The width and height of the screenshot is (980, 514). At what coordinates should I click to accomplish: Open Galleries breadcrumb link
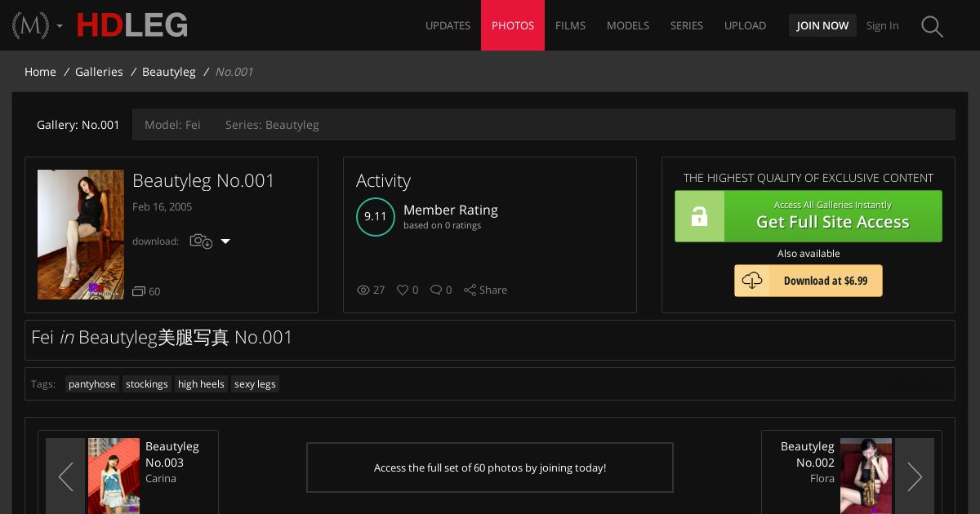pyautogui.click(x=99, y=72)
